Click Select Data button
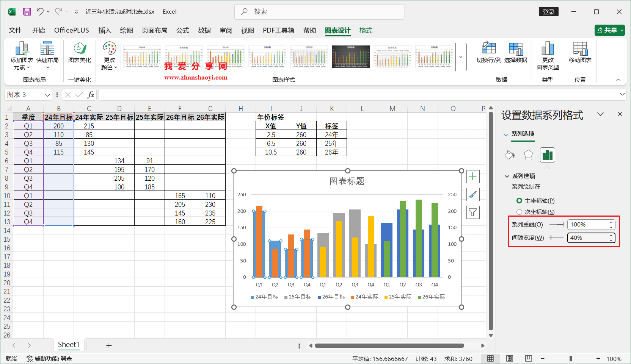 point(516,53)
